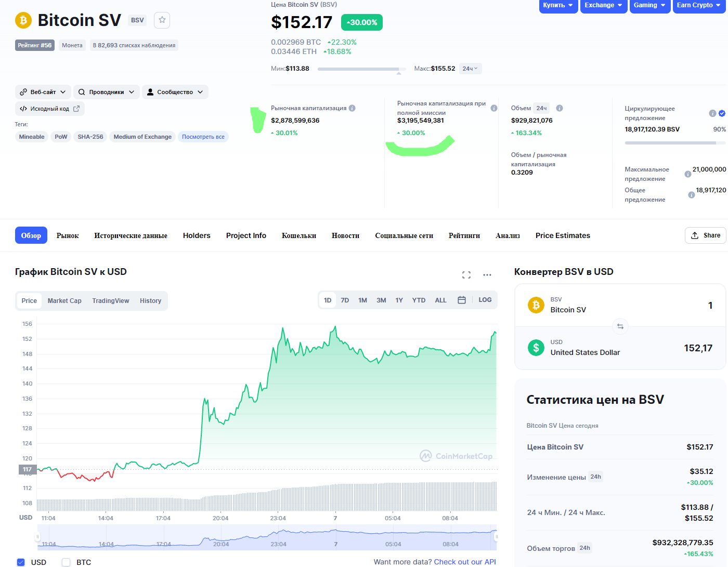Open the Кошельки tab
Viewport: 728px width, 567px height.
(x=299, y=235)
